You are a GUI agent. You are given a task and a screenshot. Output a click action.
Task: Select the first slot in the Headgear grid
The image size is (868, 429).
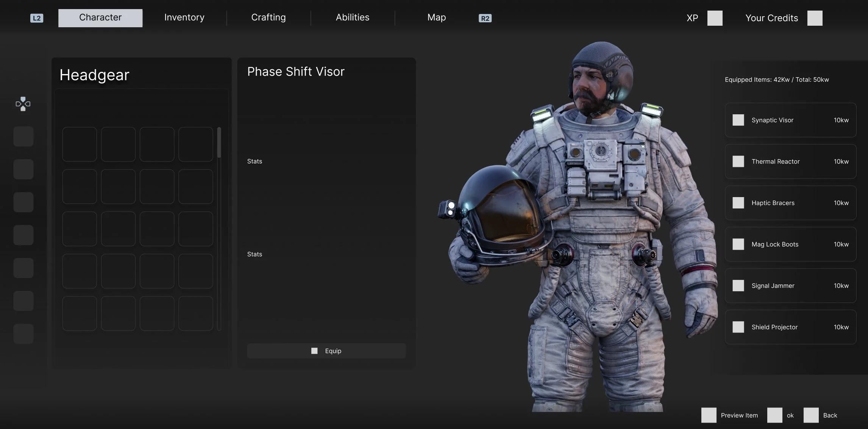(x=80, y=144)
